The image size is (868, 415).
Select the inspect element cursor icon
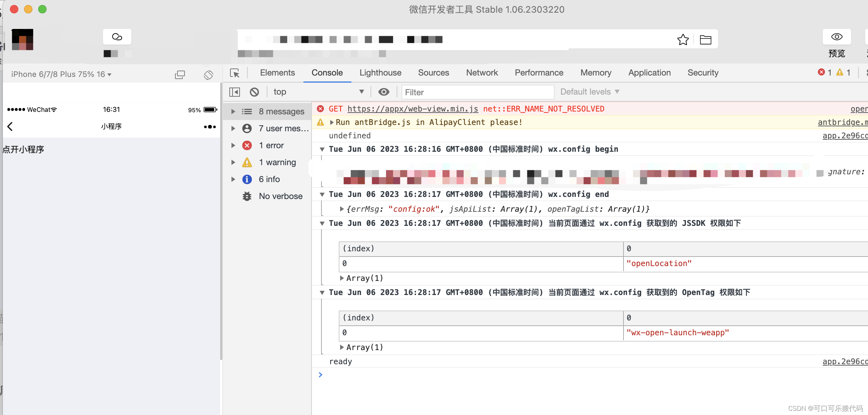pyautogui.click(x=235, y=73)
